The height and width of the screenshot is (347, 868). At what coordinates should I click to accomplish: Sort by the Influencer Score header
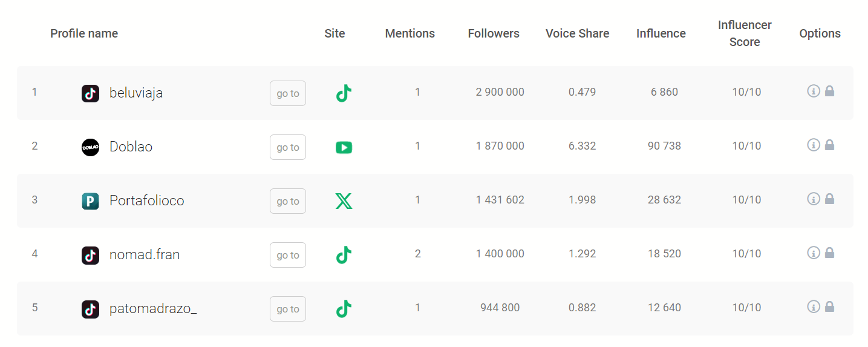745,33
